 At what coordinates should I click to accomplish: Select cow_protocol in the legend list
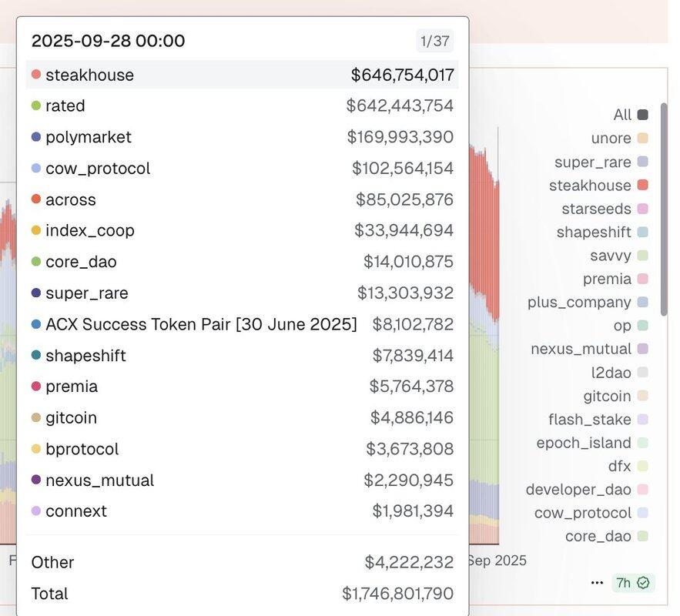(591, 513)
